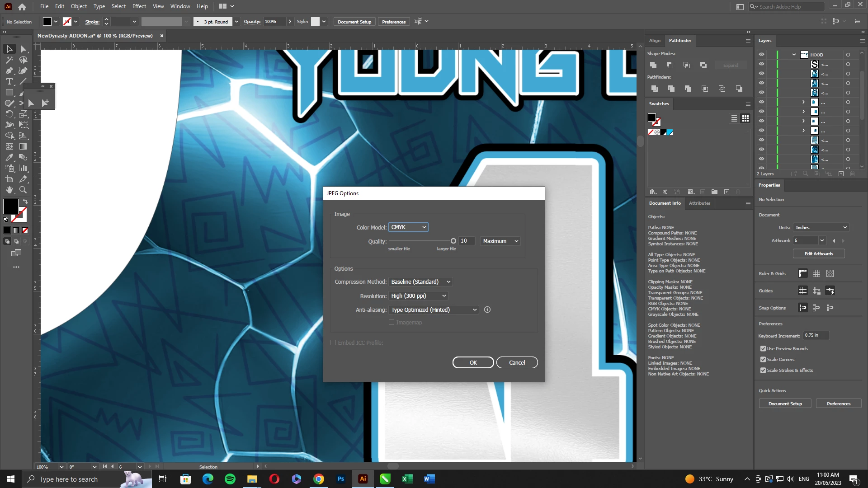Uncheck Use Preview Bounds

(763, 348)
